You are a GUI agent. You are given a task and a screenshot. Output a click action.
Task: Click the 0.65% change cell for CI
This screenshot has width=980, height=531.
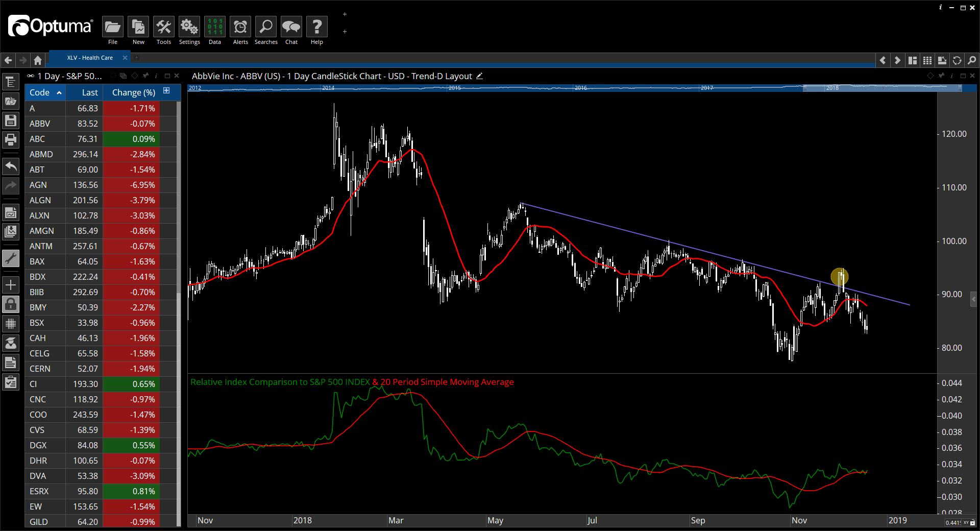pos(132,384)
